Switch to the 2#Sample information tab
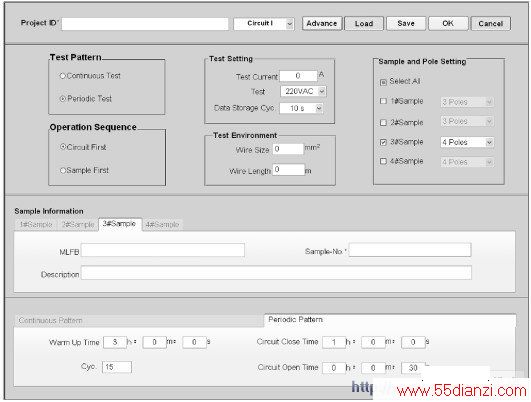Image resolution: width=531 pixels, height=402 pixels. click(78, 225)
